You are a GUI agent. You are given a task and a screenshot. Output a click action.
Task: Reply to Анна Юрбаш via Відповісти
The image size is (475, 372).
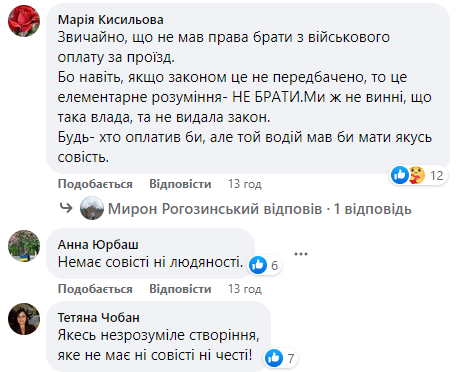(180, 289)
